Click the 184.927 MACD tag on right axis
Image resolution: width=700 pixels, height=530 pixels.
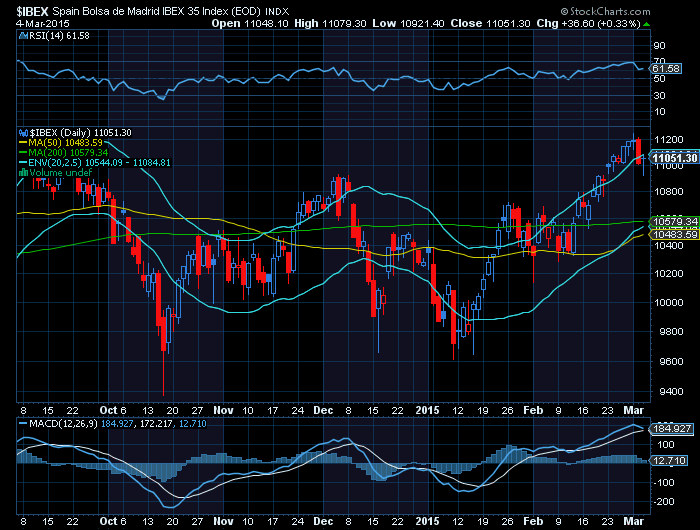[671, 429]
